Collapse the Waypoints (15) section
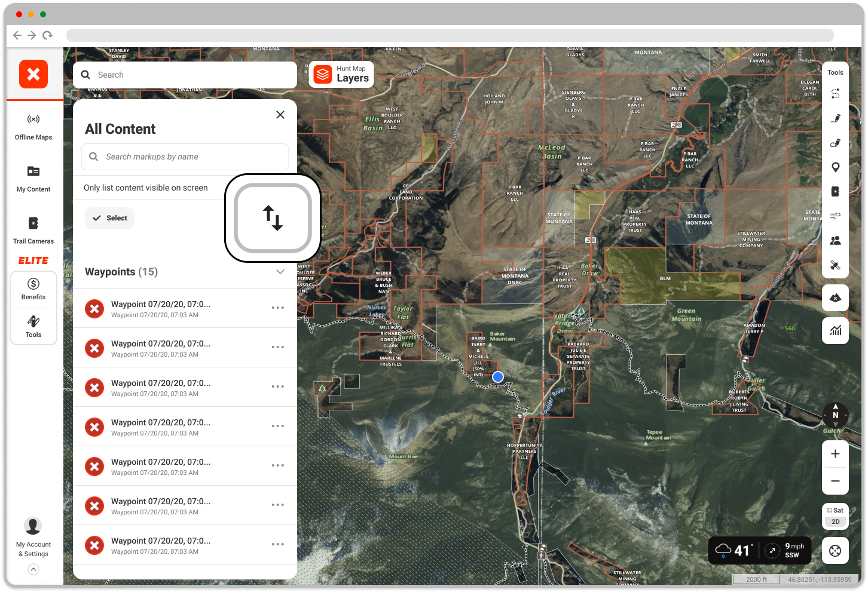 tap(280, 272)
